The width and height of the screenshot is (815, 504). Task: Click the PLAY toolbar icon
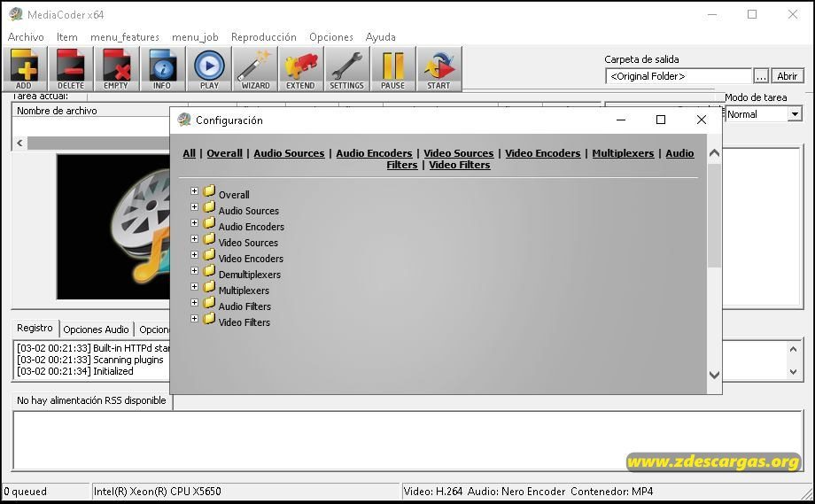[209, 68]
